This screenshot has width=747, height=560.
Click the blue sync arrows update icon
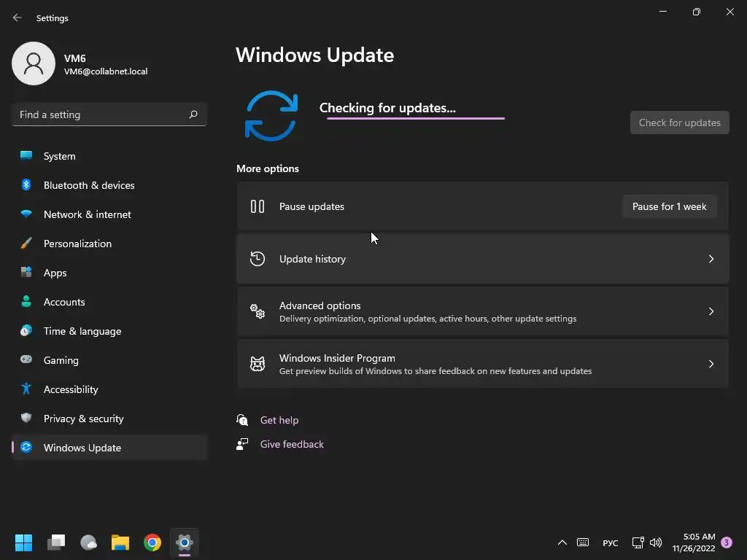tap(271, 116)
